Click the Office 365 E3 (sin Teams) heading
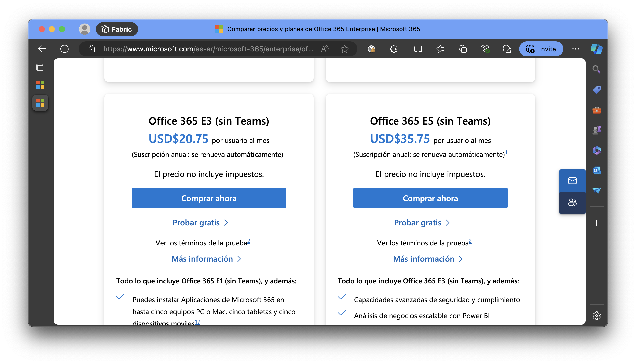Viewport: 636px width, 364px height. point(209,121)
